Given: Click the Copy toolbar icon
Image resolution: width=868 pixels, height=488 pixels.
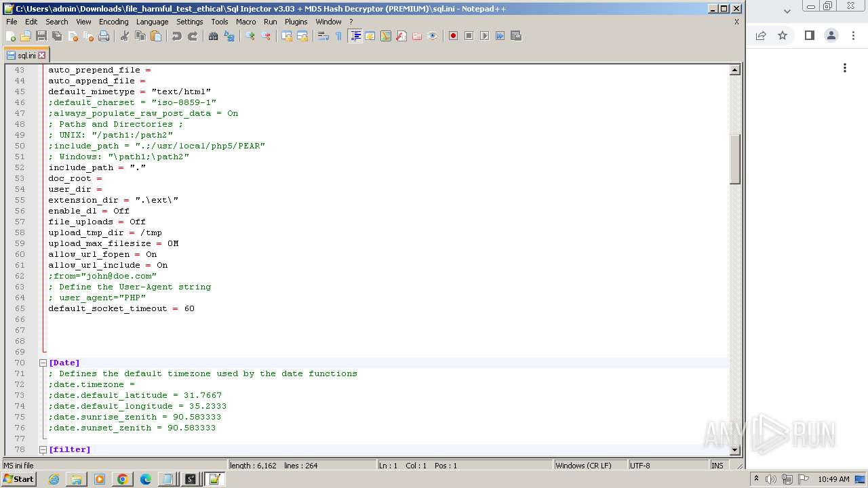Looking at the screenshot, I should [140, 36].
